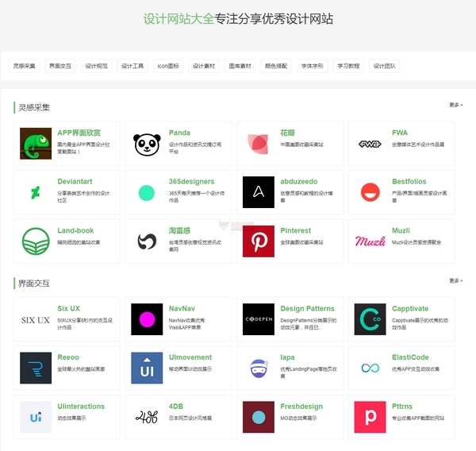Image resolution: width=476 pixels, height=451 pixels.
Task: Open the ElastiCode title link
Action: tap(410, 357)
